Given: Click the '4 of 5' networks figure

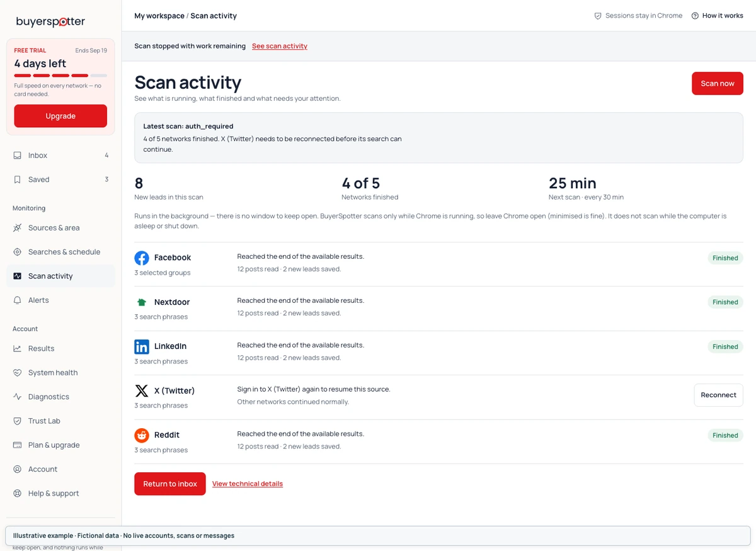Looking at the screenshot, I should point(361,183).
